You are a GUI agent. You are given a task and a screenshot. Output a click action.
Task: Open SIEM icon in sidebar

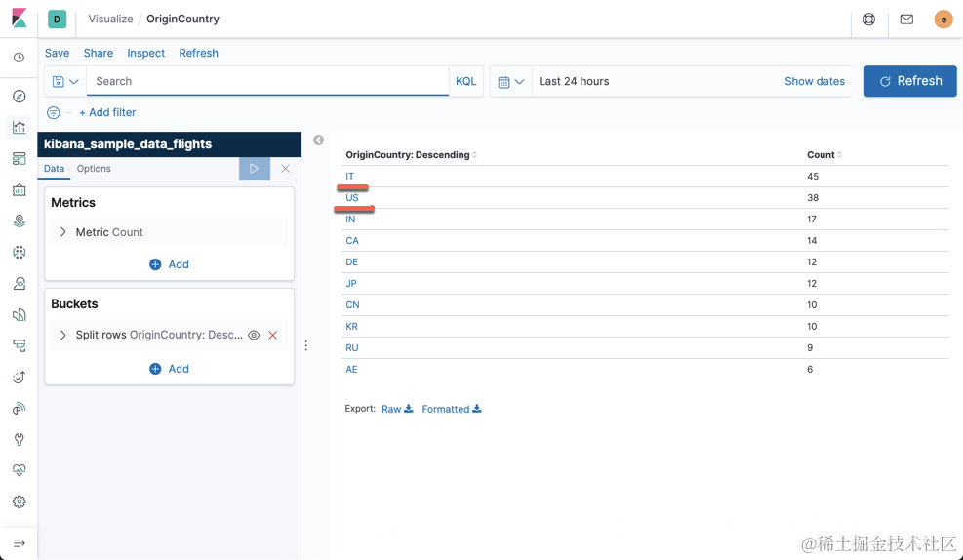pyautogui.click(x=20, y=409)
